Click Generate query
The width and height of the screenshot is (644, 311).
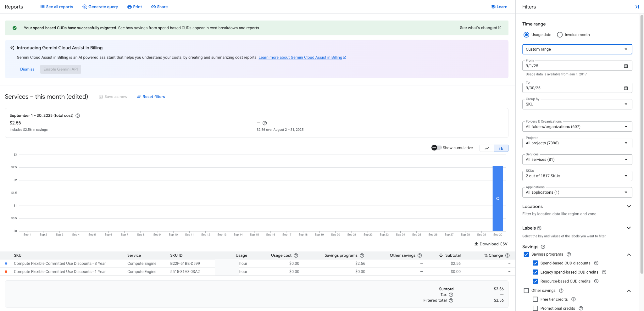point(103,7)
